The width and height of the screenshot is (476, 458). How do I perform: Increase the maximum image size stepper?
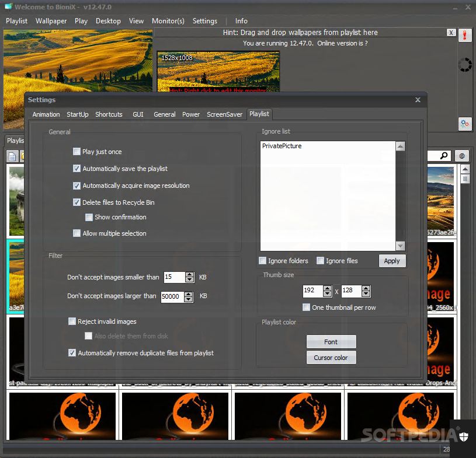pos(188,294)
